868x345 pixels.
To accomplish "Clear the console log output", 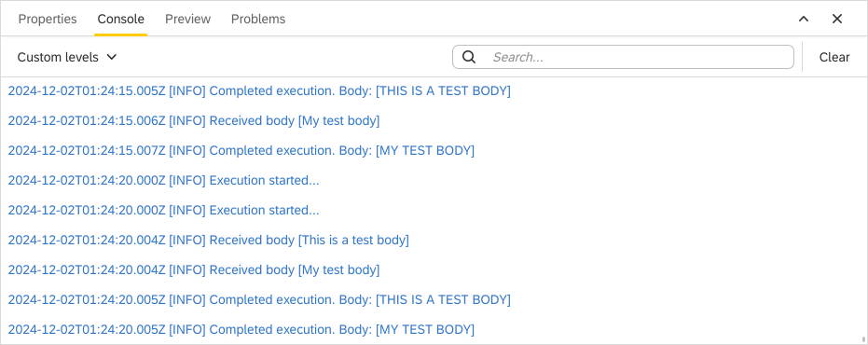I will 834,57.
